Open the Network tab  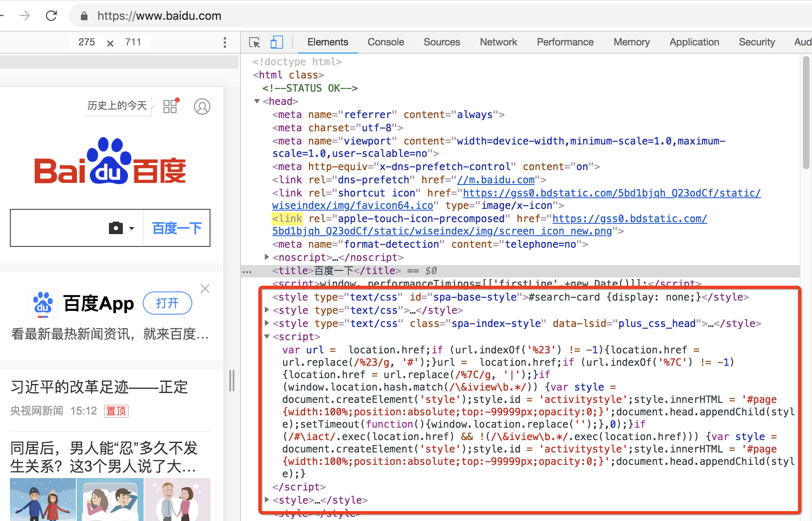point(498,42)
